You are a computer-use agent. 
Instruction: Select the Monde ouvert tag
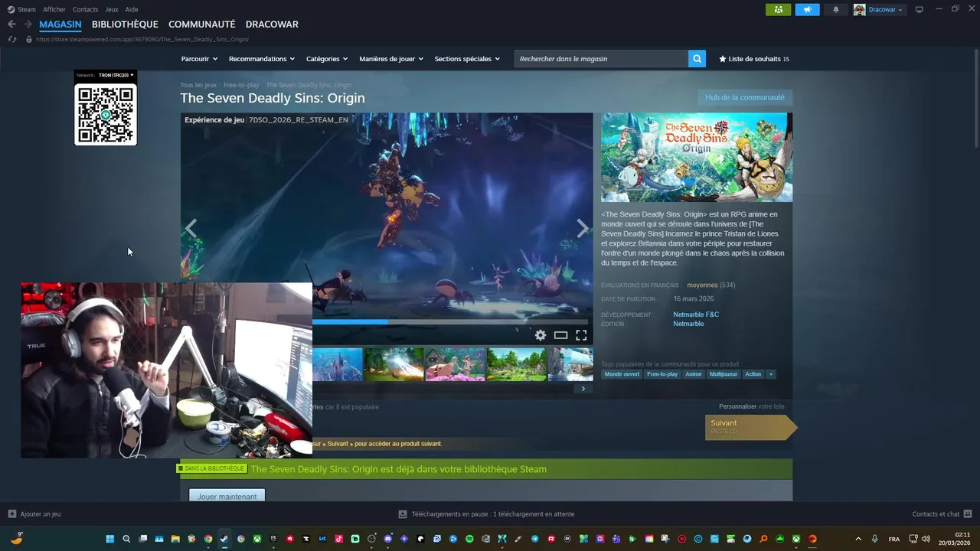[622, 374]
